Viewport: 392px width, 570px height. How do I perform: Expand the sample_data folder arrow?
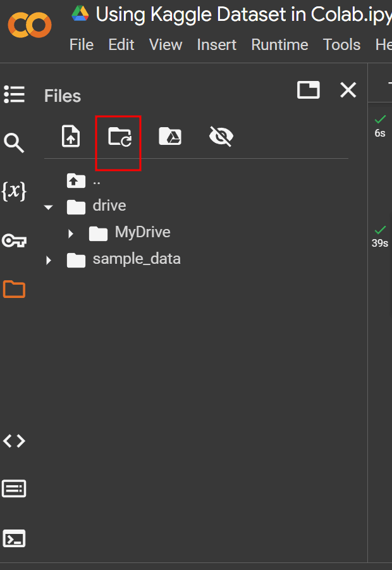point(48,260)
